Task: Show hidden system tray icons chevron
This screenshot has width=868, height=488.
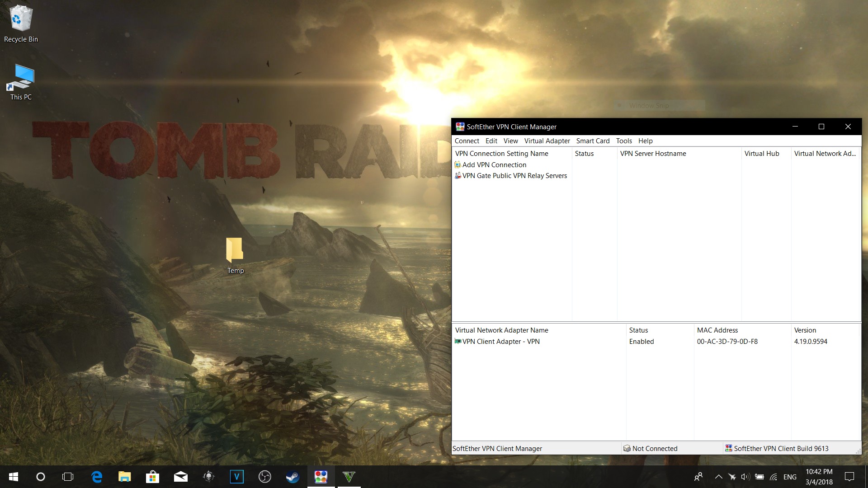Action: 718,477
